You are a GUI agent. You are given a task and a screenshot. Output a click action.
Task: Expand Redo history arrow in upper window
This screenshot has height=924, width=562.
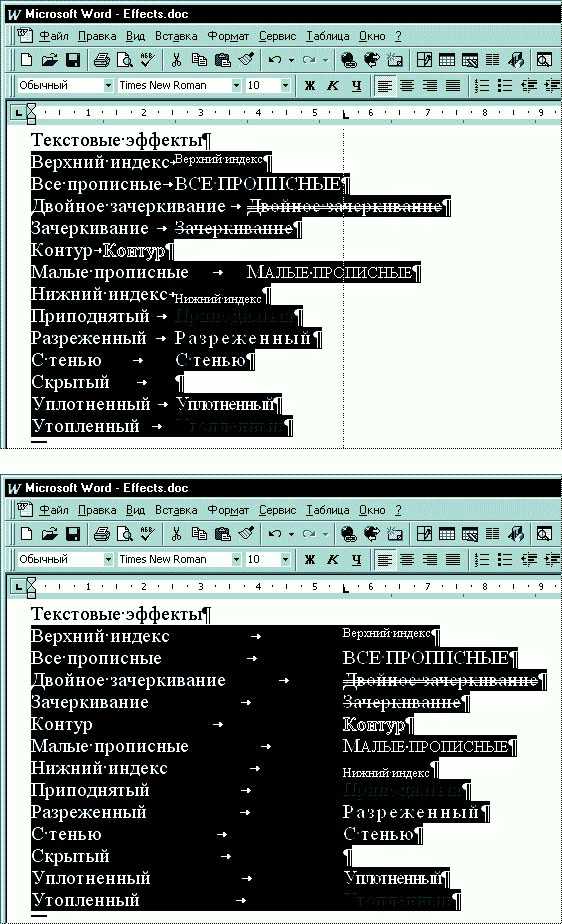tap(325, 60)
